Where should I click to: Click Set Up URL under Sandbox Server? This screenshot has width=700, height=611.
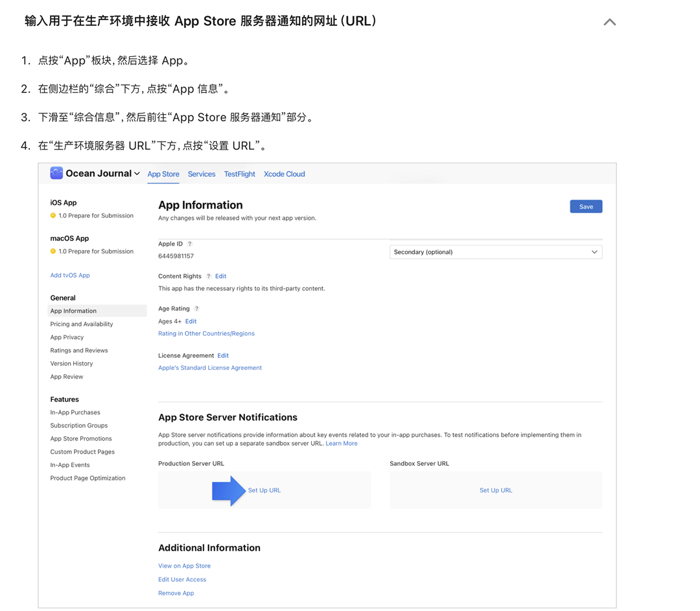[496, 490]
